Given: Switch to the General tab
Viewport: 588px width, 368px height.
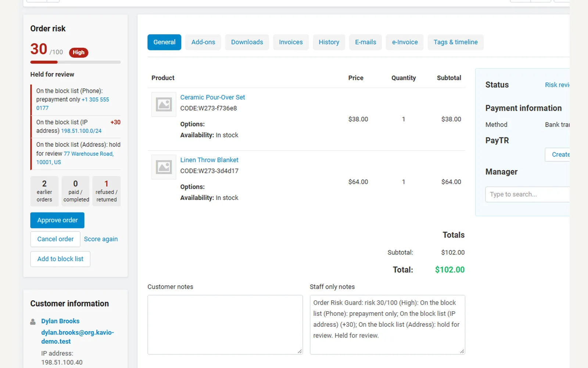Looking at the screenshot, I should click(x=164, y=42).
